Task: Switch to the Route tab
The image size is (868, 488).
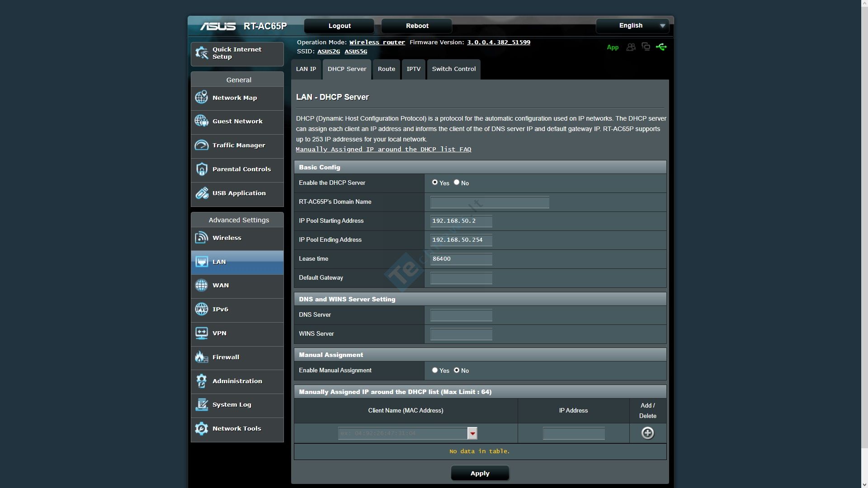Action: click(387, 69)
